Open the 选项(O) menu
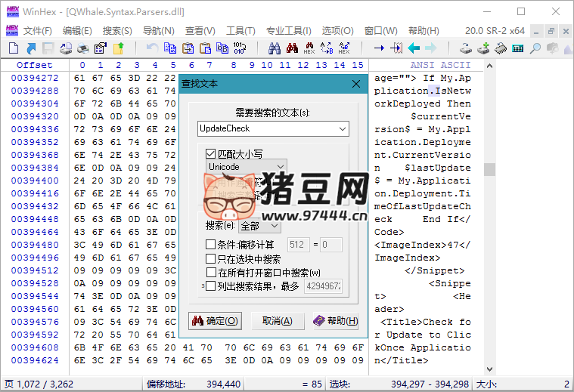574x392 pixels. (x=337, y=31)
